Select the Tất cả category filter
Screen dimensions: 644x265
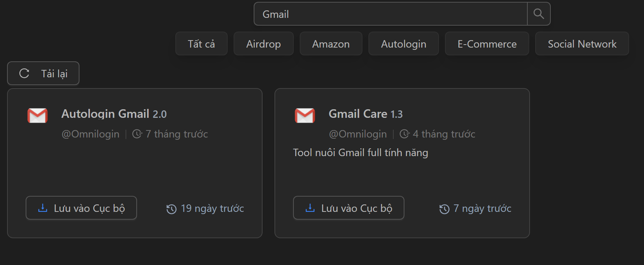pyautogui.click(x=201, y=44)
